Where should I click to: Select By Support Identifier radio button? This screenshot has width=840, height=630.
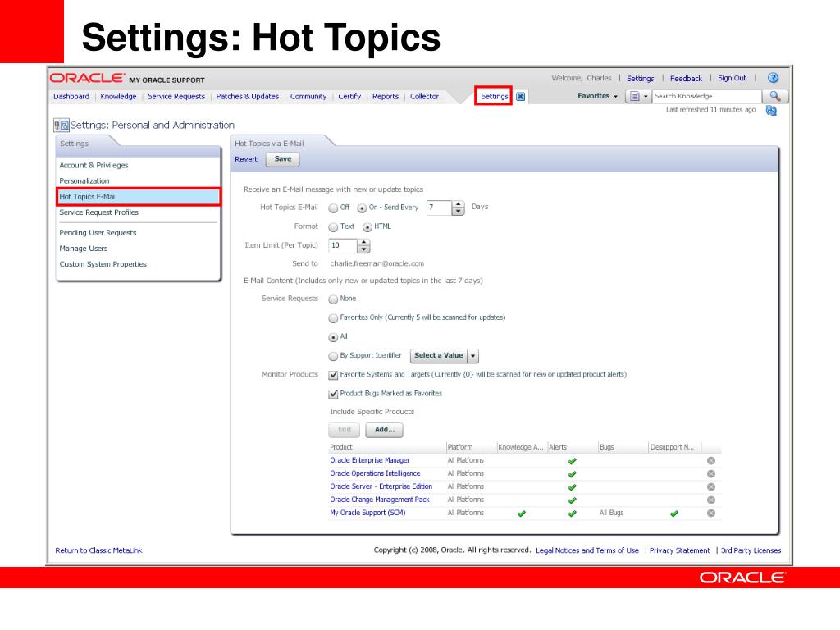coord(333,356)
